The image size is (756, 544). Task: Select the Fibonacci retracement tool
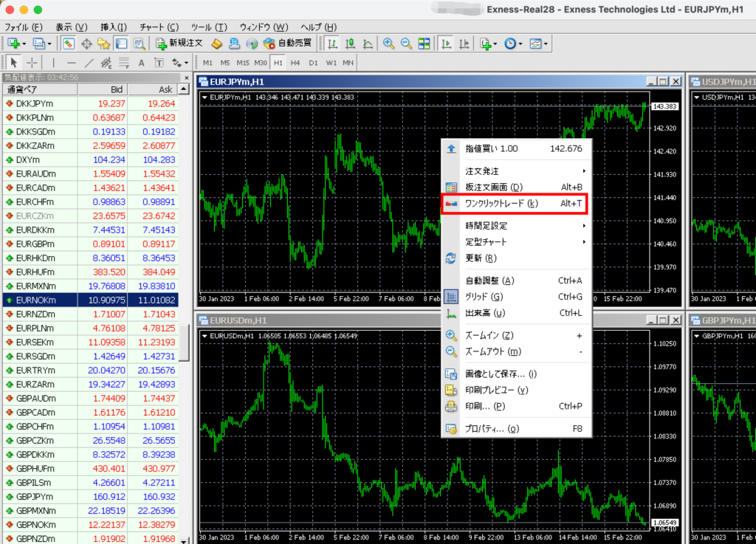tap(124, 62)
